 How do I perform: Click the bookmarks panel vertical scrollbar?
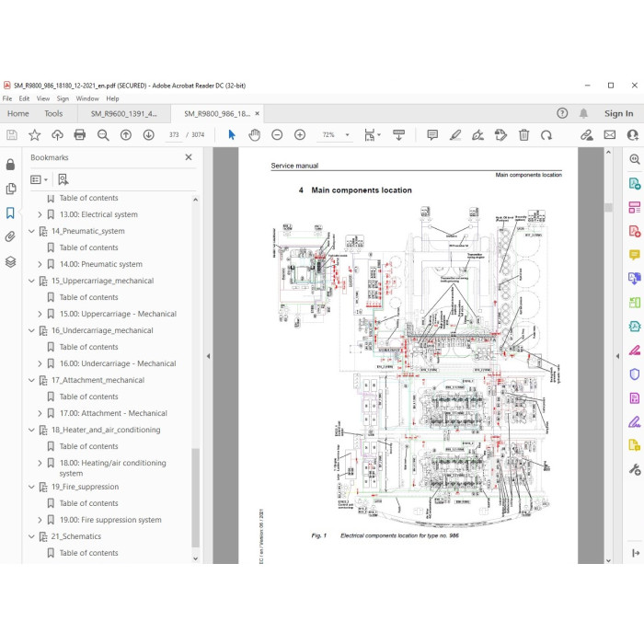[x=195, y=497]
